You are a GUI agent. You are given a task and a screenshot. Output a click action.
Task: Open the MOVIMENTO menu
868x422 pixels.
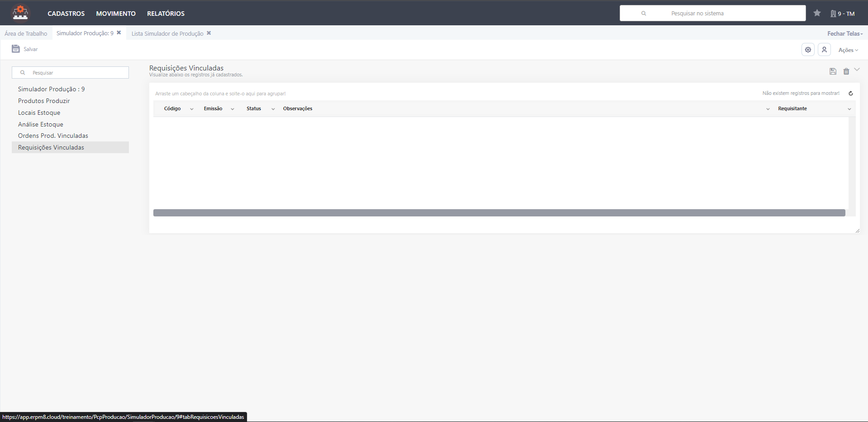point(116,14)
